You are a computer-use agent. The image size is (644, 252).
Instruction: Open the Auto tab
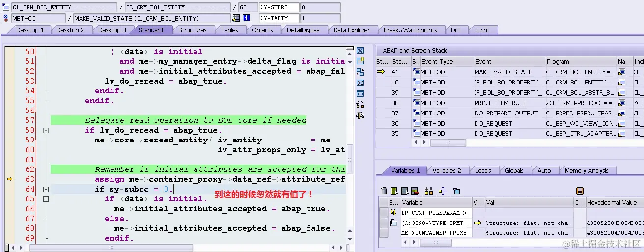pos(544,170)
